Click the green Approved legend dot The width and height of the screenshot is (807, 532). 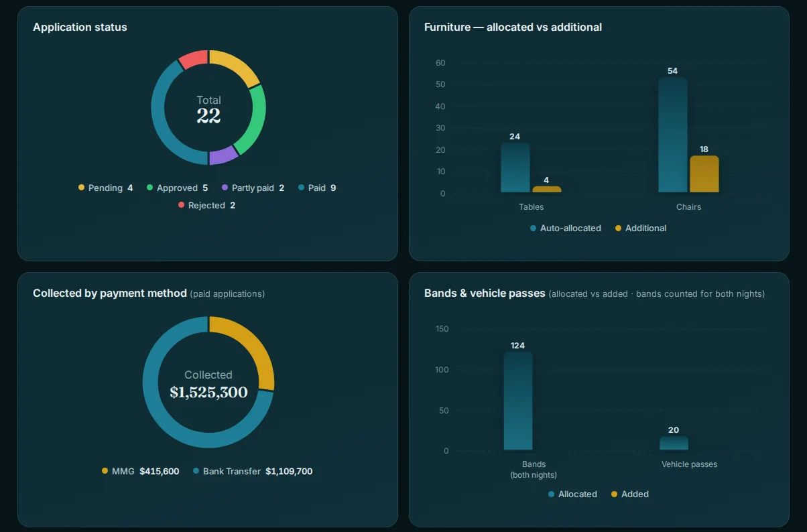pos(150,188)
